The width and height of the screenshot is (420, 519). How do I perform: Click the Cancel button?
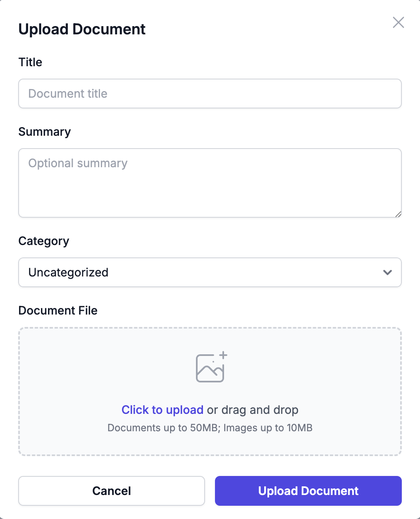point(112,491)
